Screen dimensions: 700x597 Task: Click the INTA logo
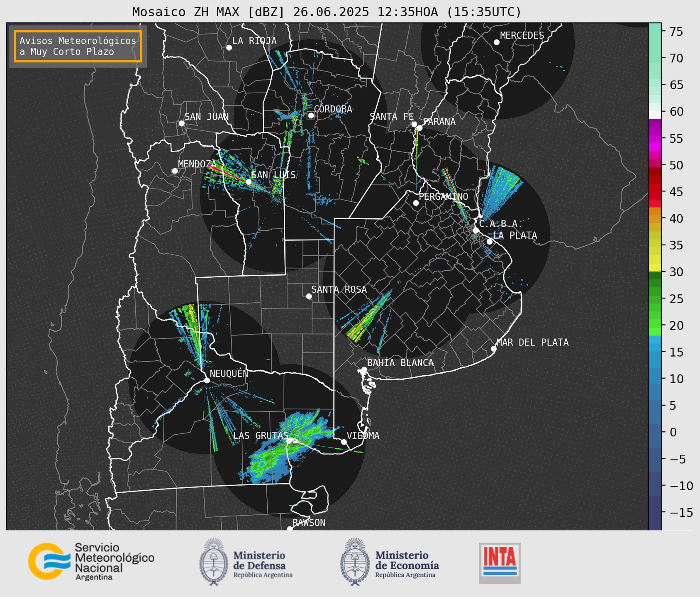coord(500,563)
